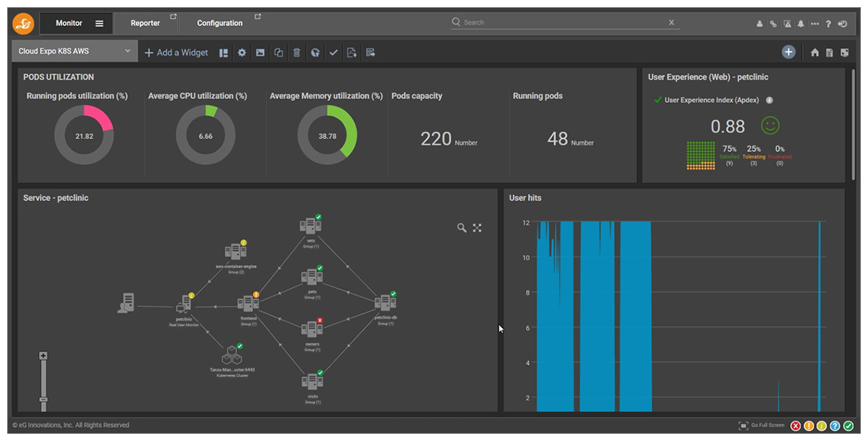Delete the dashboard with the trash icon
Viewport: 868px width, 441px height.
point(297,52)
